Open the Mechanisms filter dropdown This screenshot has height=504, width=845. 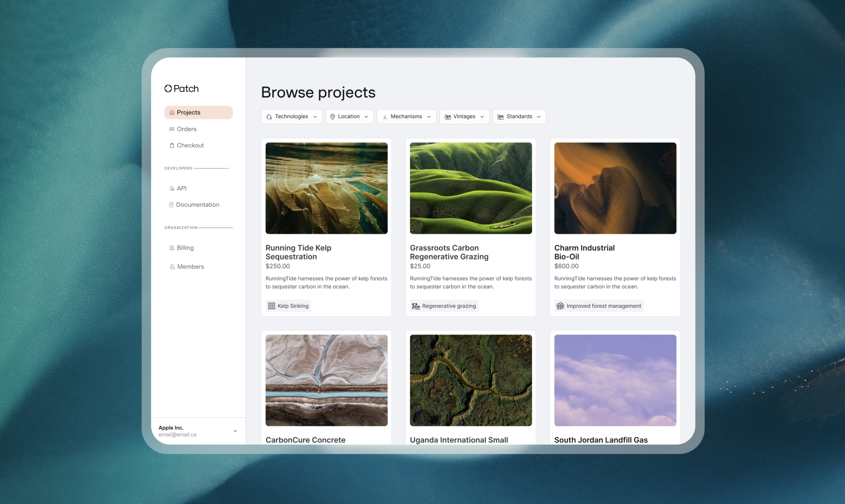406,117
